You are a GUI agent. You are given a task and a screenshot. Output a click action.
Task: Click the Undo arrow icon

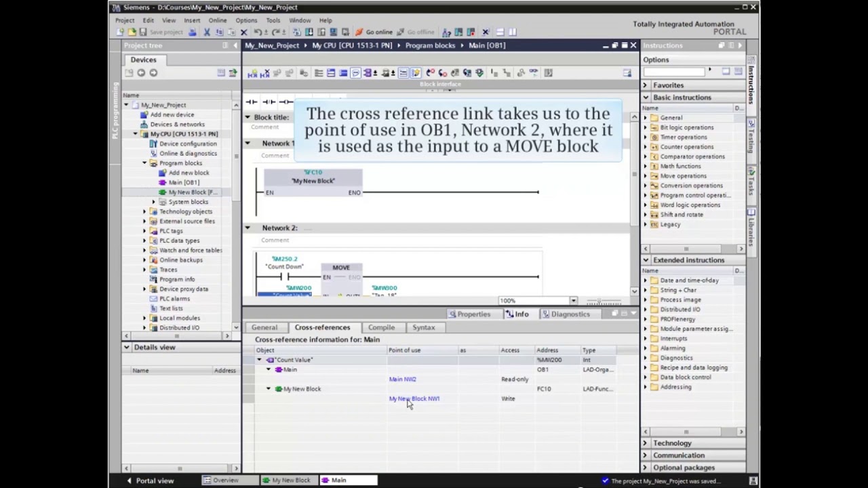(x=258, y=32)
